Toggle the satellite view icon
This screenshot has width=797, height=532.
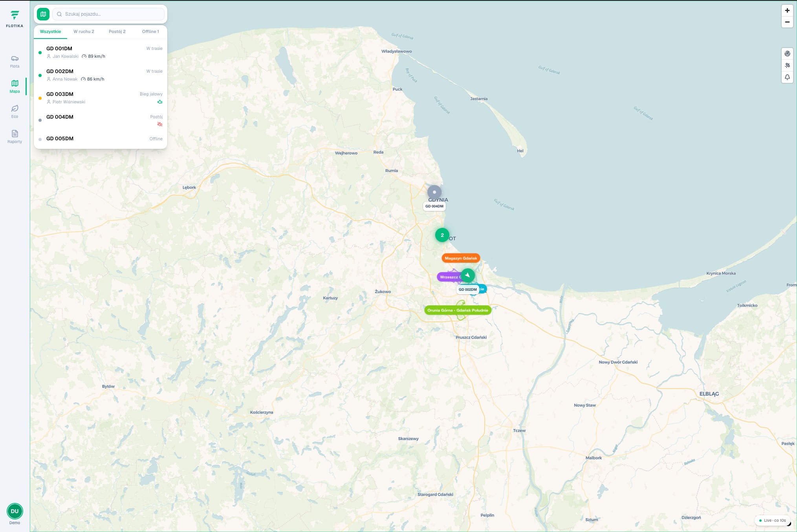pos(787,66)
